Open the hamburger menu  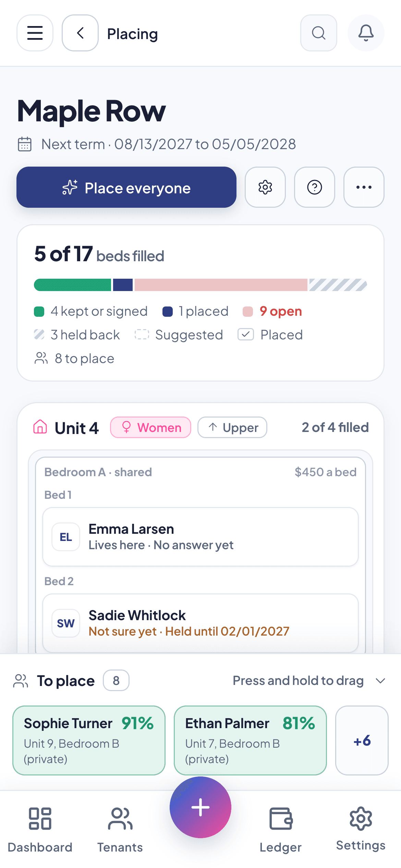pyautogui.click(x=35, y=33)
